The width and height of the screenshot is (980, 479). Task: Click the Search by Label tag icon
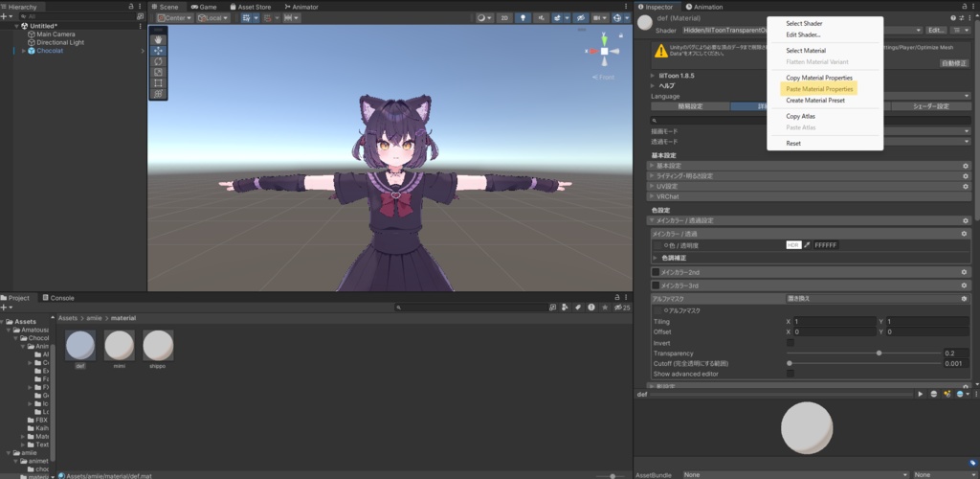(x=578, y=308)
